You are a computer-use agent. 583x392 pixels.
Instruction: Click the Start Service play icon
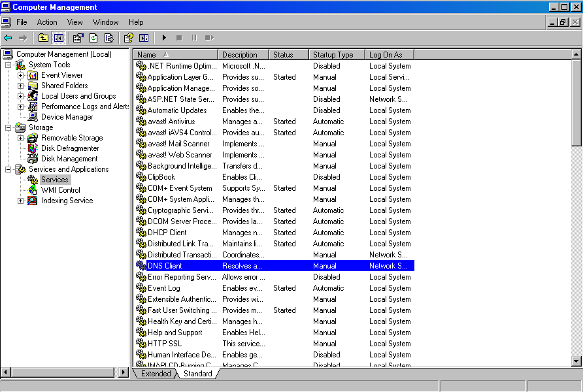pos(165,38)
